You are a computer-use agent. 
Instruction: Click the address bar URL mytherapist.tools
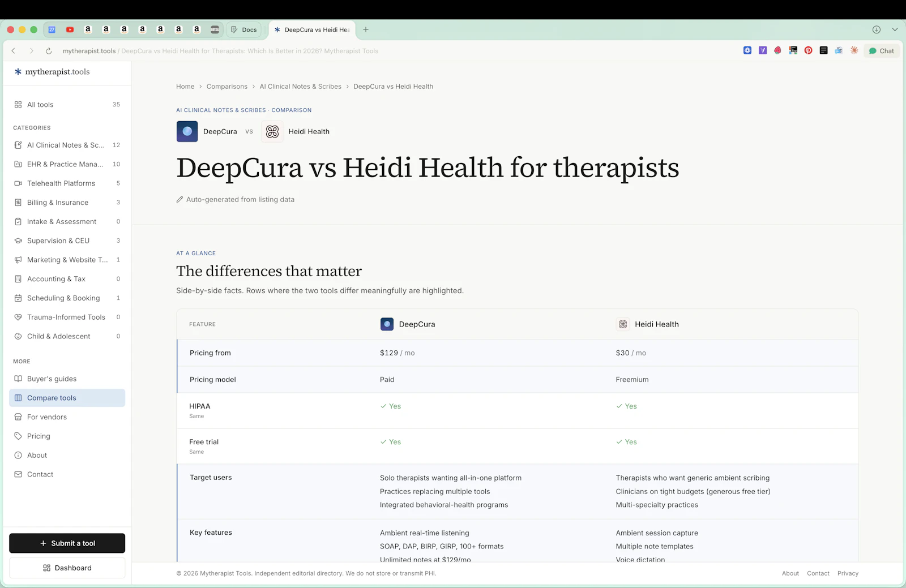(x=89, y=51)
